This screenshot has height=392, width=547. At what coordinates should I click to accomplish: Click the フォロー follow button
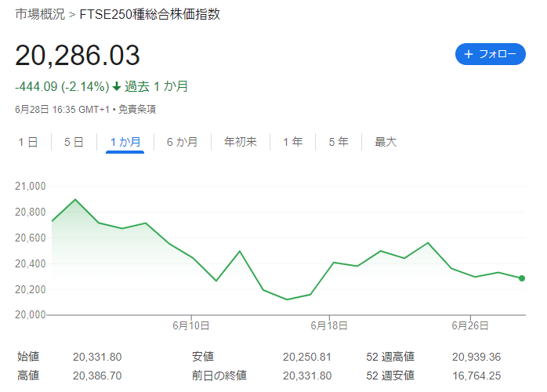click(490, 54)
